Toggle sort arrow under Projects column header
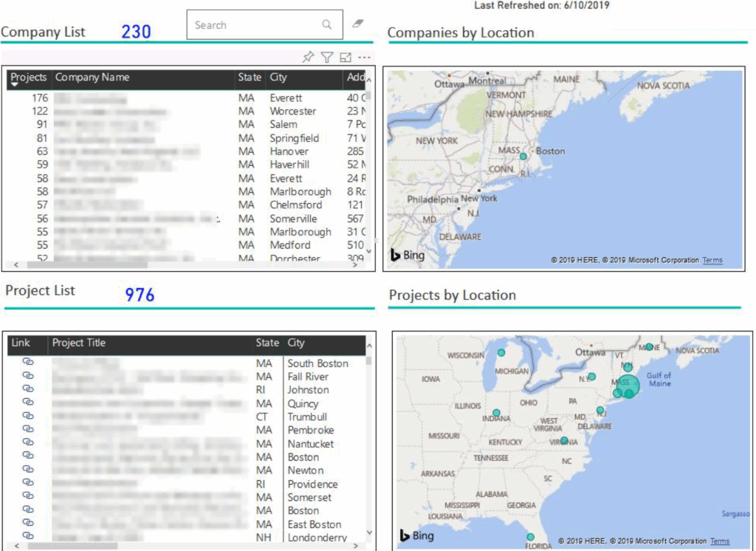 (x=13, y=85)
